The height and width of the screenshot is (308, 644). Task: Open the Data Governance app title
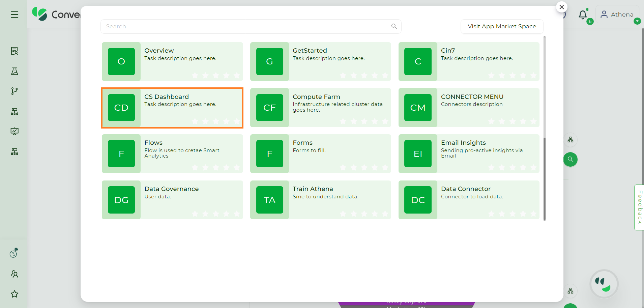pos(172,189)
